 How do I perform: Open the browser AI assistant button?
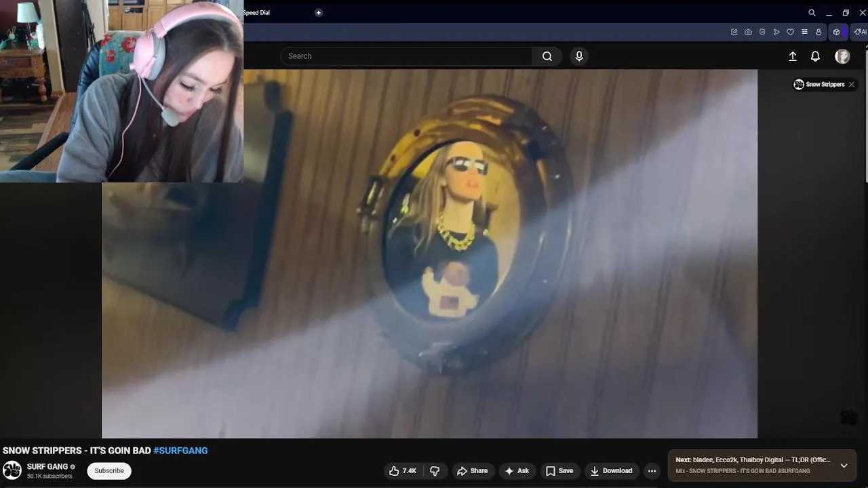tap(860, 32)
